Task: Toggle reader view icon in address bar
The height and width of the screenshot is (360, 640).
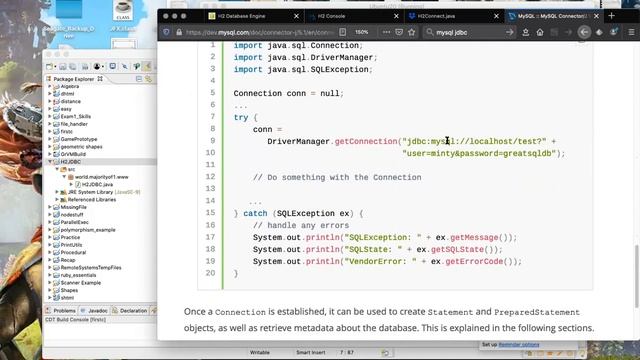Action: (343, 32)
